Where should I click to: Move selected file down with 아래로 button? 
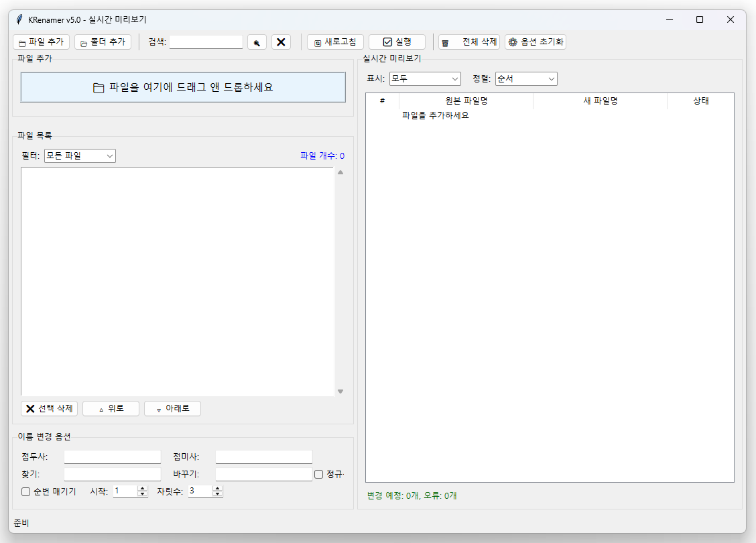(x=172, y=408)
